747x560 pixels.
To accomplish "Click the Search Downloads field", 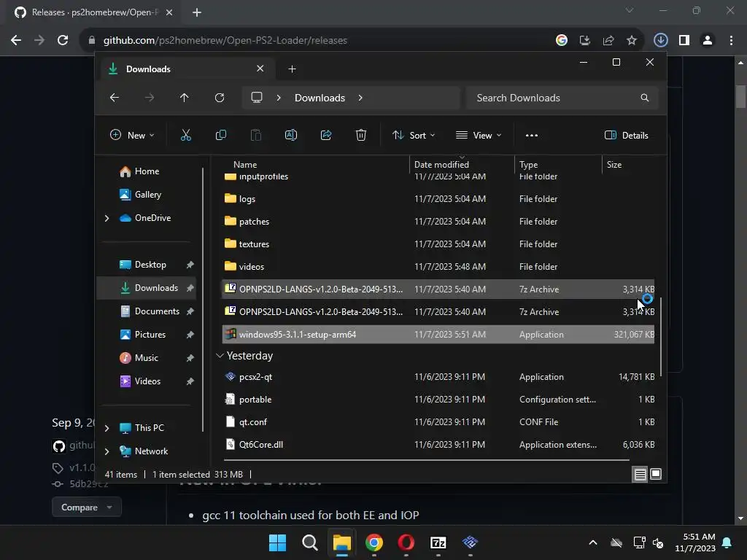I will click(562, 98).
